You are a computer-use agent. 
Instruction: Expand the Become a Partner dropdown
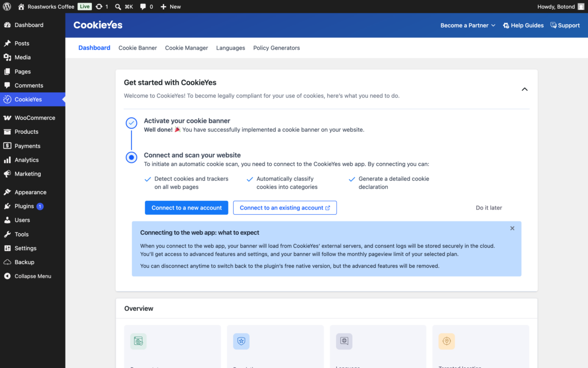click(x=468, y=25)
